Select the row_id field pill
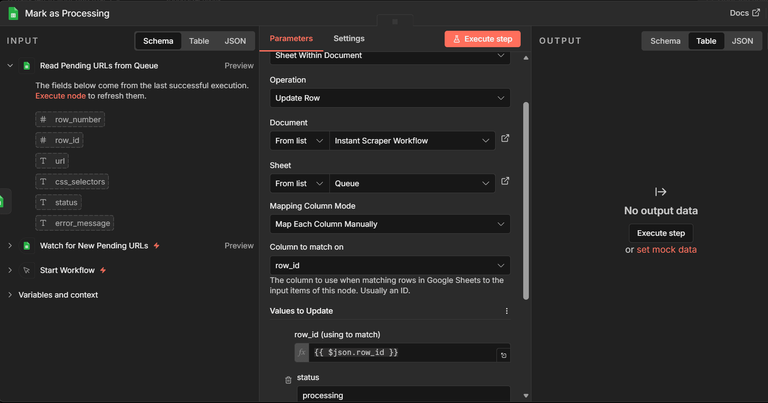Image resolution: width=768 pixels, height=403 pixels. pos(59,140)
